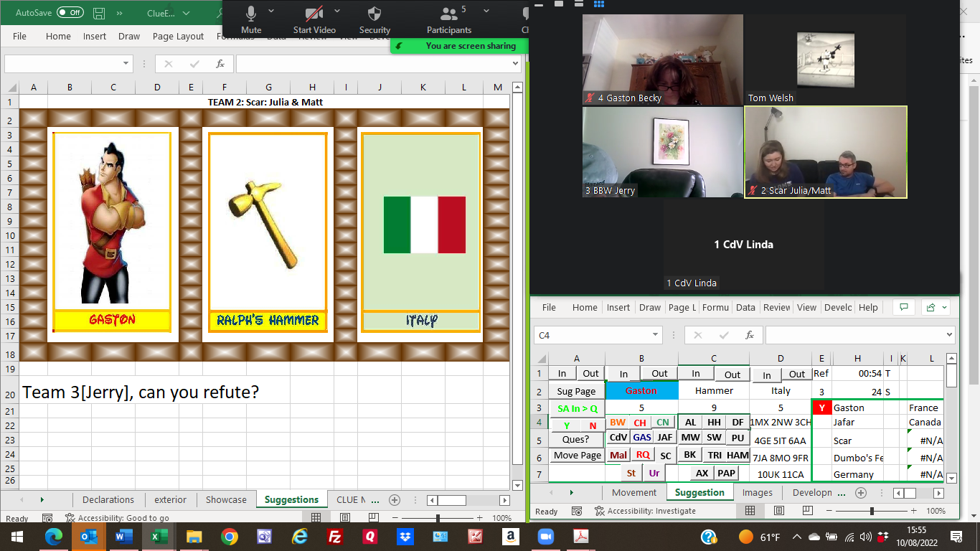Expand Mute audio options arrow
Viewport: 980px width, 551px height.
pos(271,11)
